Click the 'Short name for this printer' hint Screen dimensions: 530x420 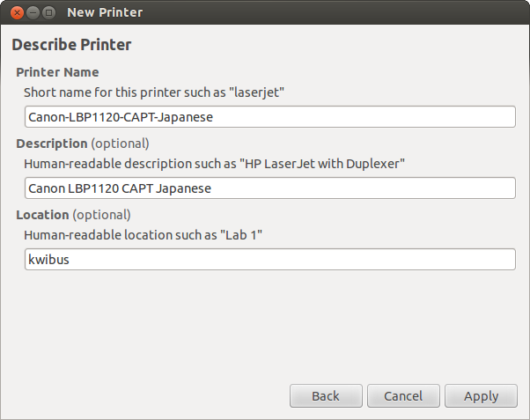[154, 92]
